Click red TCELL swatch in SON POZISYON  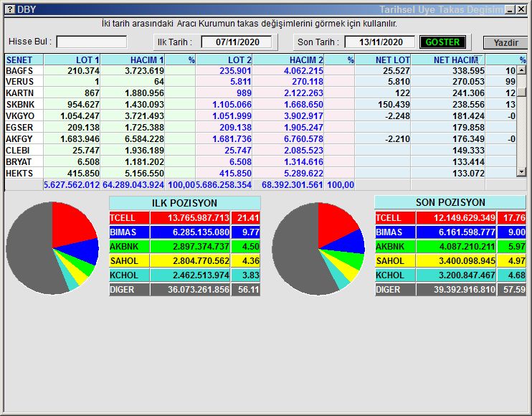pyautogui.click(x=395, y=218)
